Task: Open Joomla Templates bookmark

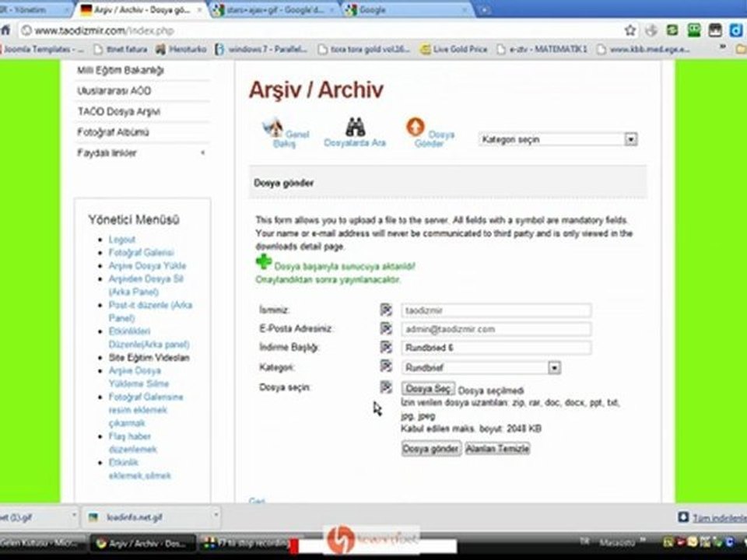Action: click(42, 49)
